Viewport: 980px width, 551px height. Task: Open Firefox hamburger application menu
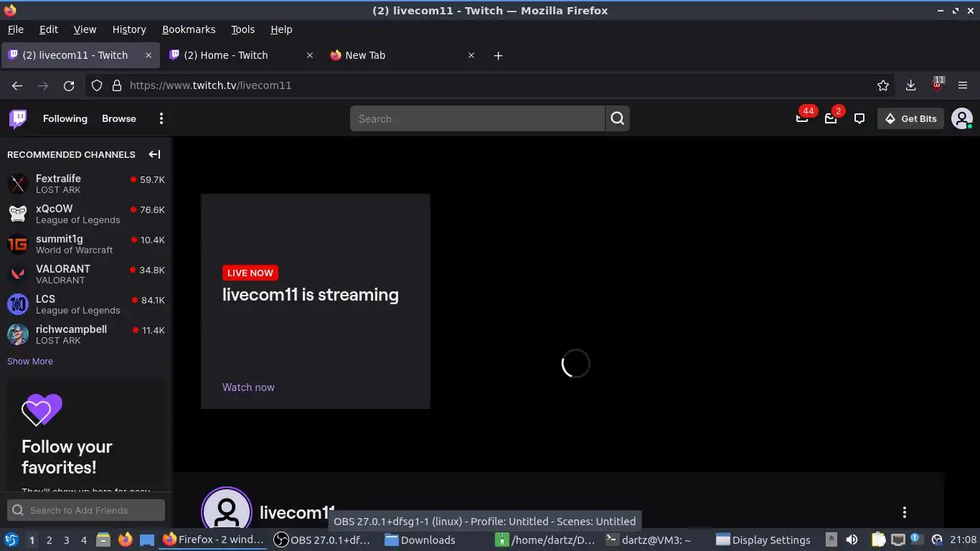click(963, 85)
